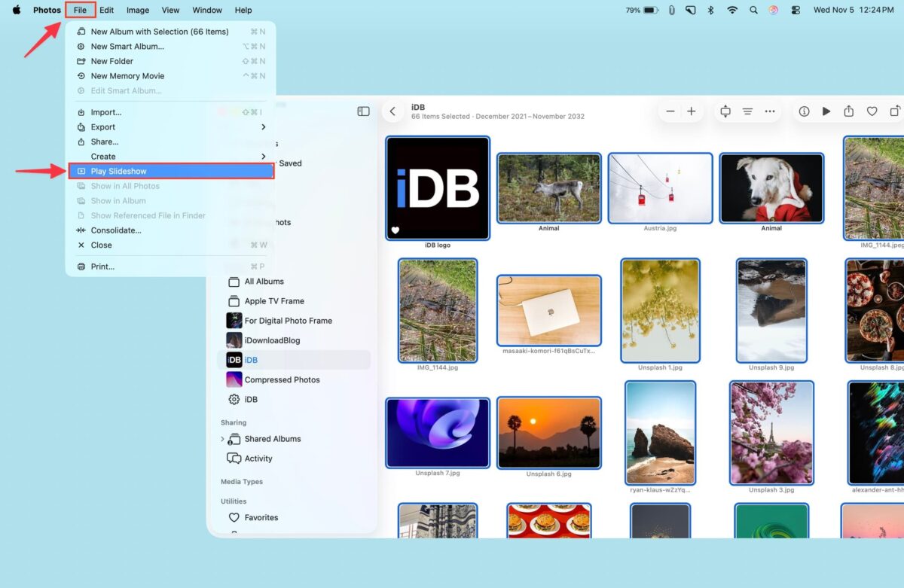Open the Edit menu
Screen dimensions: 904x588
coord(107,11)
